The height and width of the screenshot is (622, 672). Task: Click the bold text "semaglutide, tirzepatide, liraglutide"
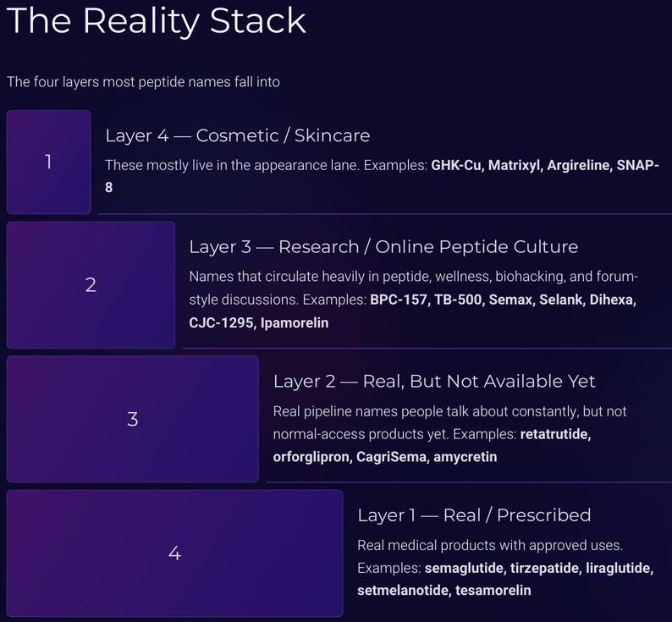[x=539, y=568]
